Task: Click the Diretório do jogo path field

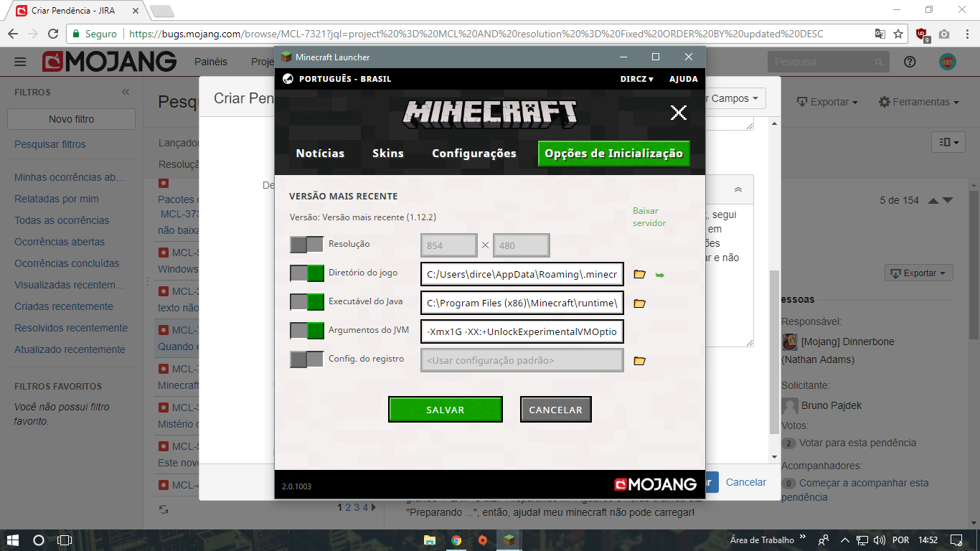Action: (522, 274)
